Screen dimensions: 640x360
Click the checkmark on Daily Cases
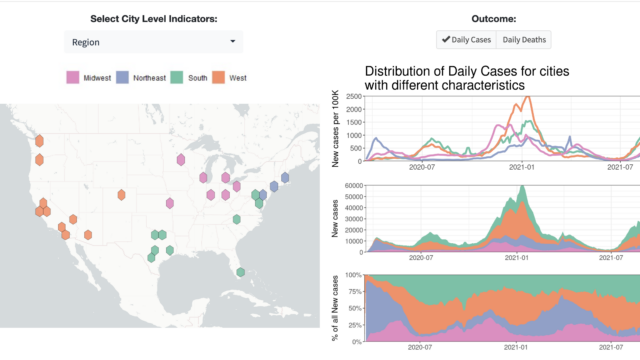(446, 39)
